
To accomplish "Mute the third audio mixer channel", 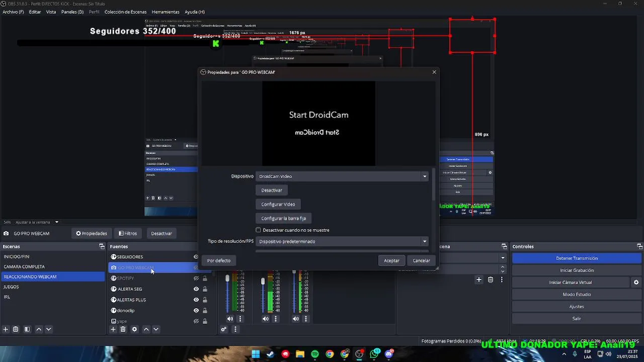I will click(x=296, y=319).
